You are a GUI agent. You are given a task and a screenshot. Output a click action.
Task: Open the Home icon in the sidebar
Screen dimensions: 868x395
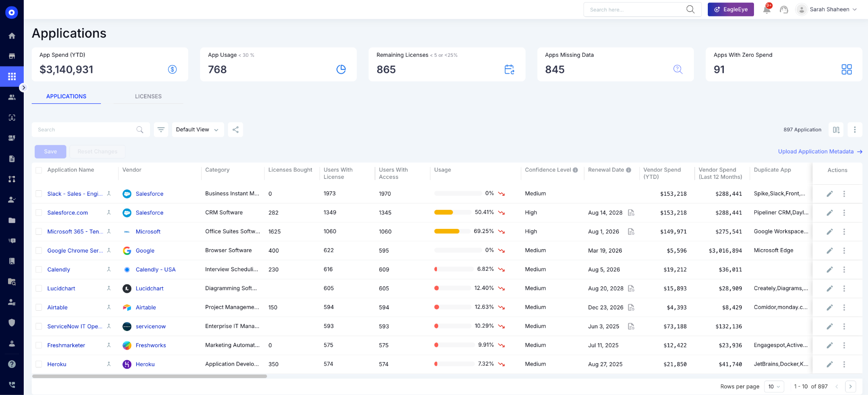click(12, 36)
